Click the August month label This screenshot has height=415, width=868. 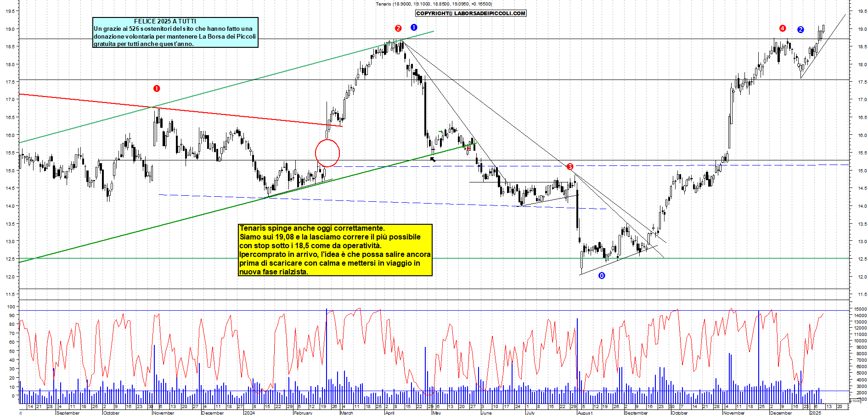[x=585, y=413]
